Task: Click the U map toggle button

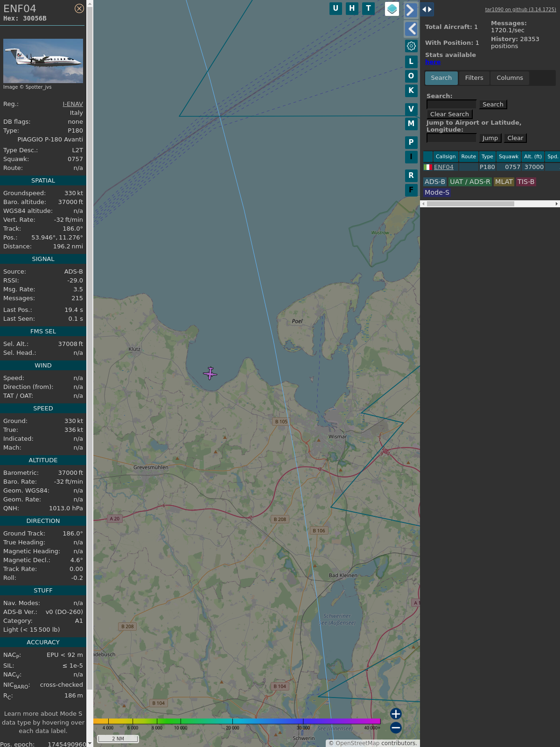Action: click(336, 8)
